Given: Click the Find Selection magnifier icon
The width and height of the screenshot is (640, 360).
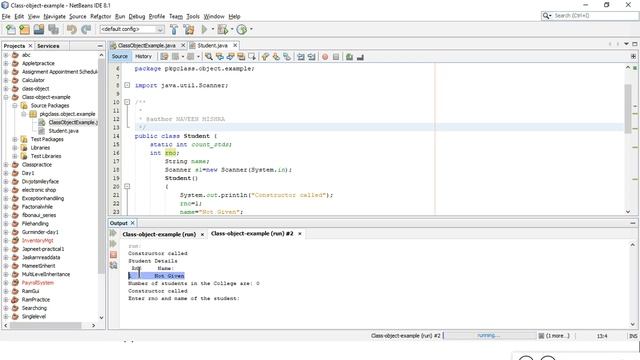Looking at the screenshot, I should [x=209, y=57].
